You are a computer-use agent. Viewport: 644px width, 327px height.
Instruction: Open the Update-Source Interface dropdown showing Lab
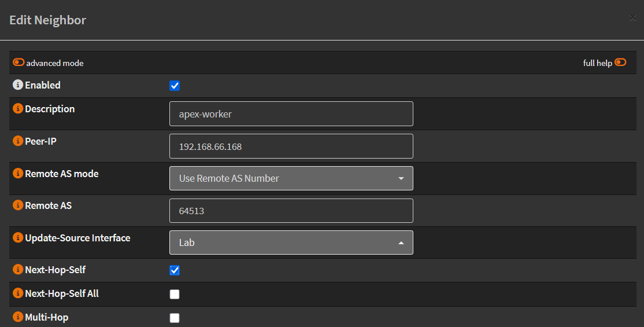[291, 243]
